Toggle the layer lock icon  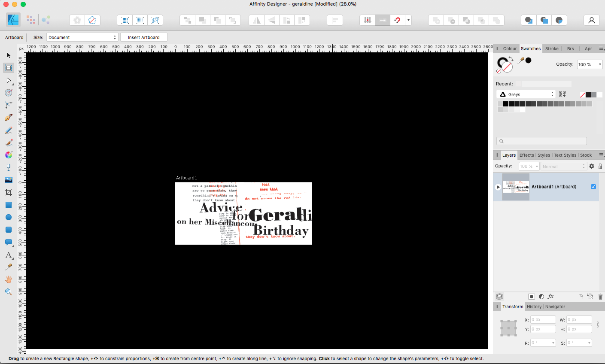(x=600, y=166)
